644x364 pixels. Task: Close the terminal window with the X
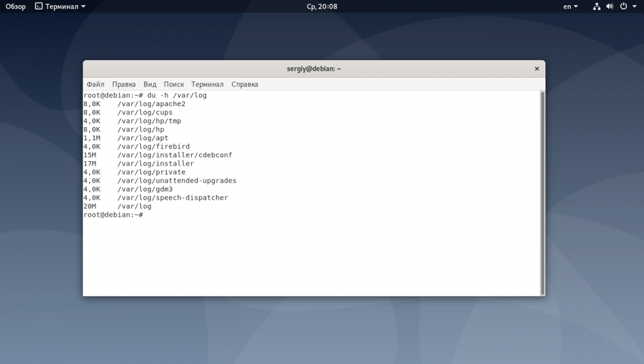[x=537, y=69]
